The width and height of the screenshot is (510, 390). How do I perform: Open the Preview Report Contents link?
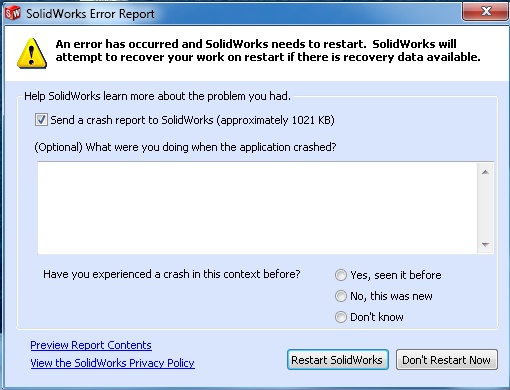coord(91,345)
